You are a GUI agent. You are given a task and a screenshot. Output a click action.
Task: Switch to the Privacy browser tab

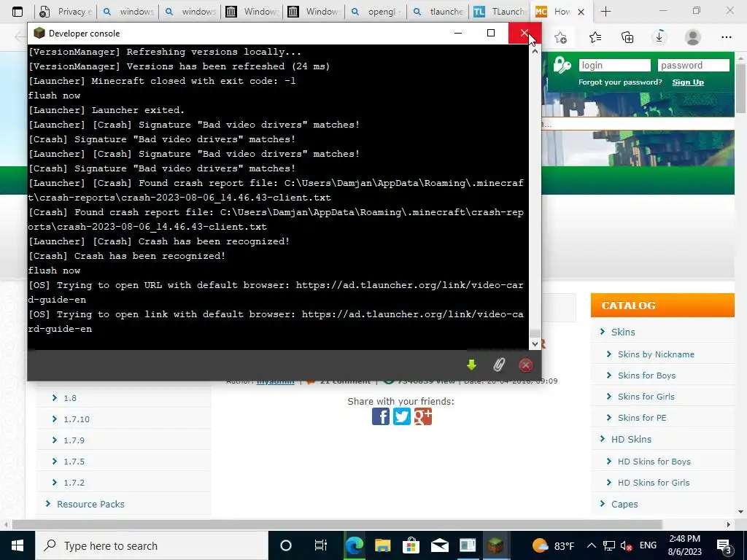coord(66,12)
